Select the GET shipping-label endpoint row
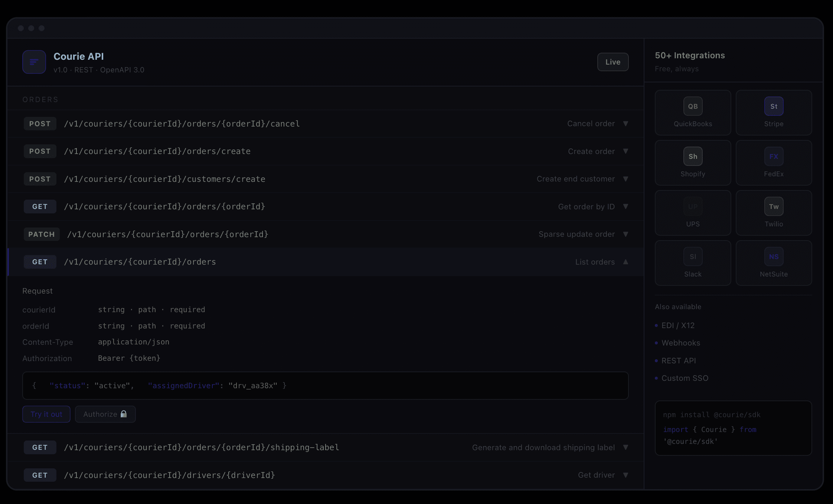Screen dimensions: 833x504 point(325,448)
